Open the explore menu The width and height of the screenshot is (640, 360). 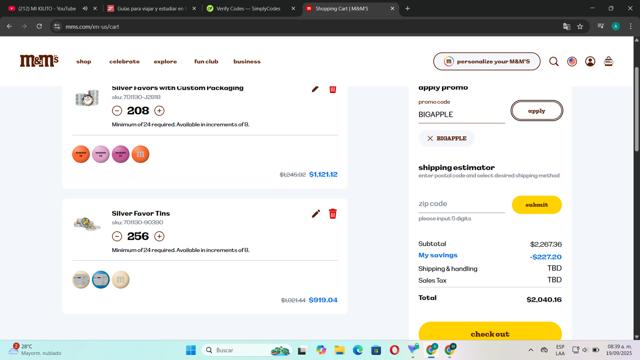165,61
